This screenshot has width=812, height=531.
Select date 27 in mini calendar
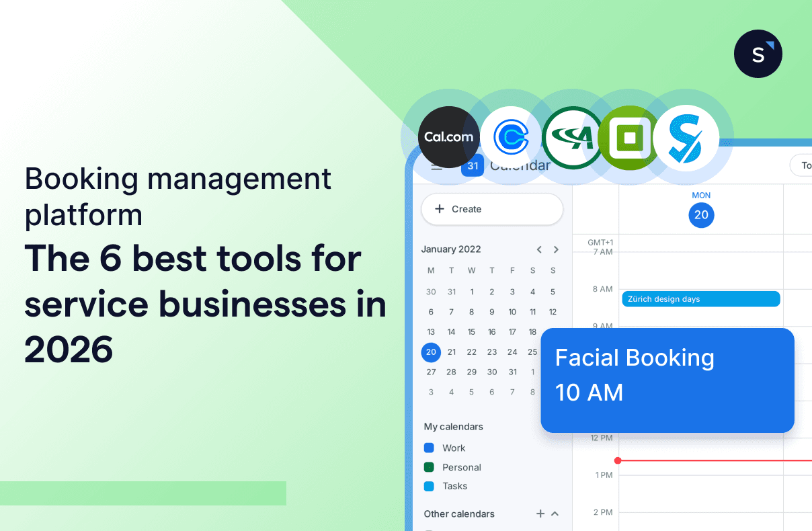[431, 372]
